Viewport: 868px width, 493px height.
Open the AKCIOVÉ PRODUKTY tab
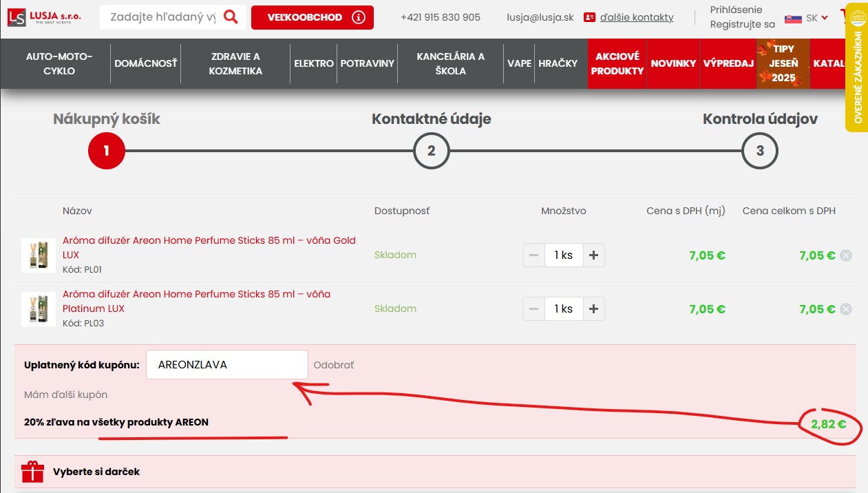(617, 63)
